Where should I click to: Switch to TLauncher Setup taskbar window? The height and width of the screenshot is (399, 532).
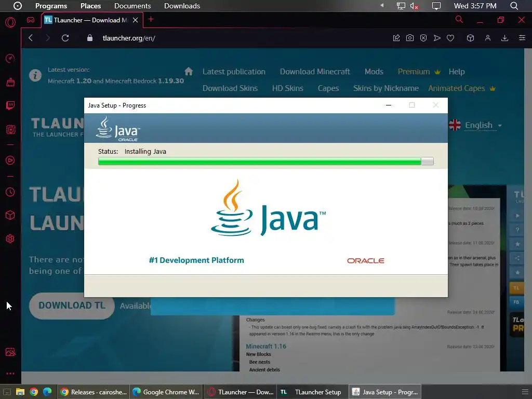pos(312,392)
